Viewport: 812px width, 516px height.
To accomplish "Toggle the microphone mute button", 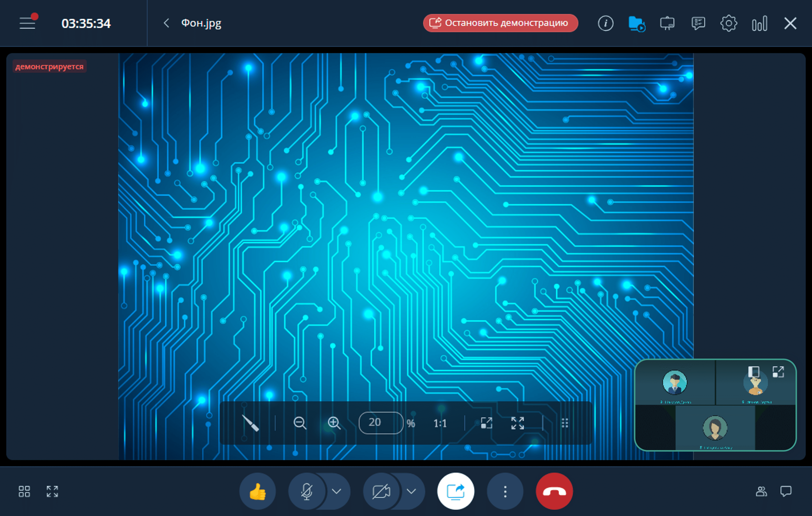I will [x=307, y=491].
